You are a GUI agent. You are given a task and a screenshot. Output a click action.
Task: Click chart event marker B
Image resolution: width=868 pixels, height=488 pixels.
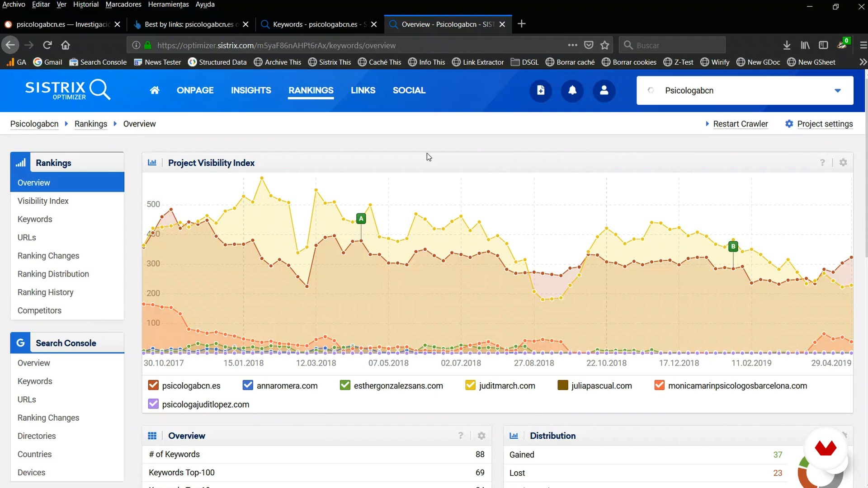(733, 246)
